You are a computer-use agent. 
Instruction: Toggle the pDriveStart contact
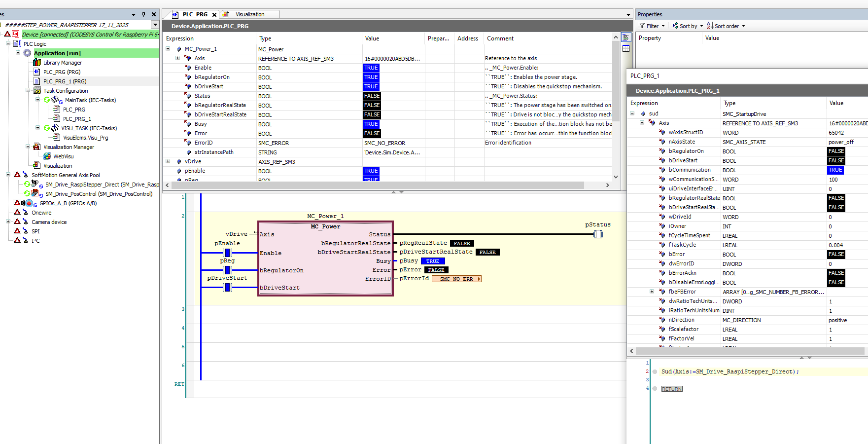tap(227, 287)
